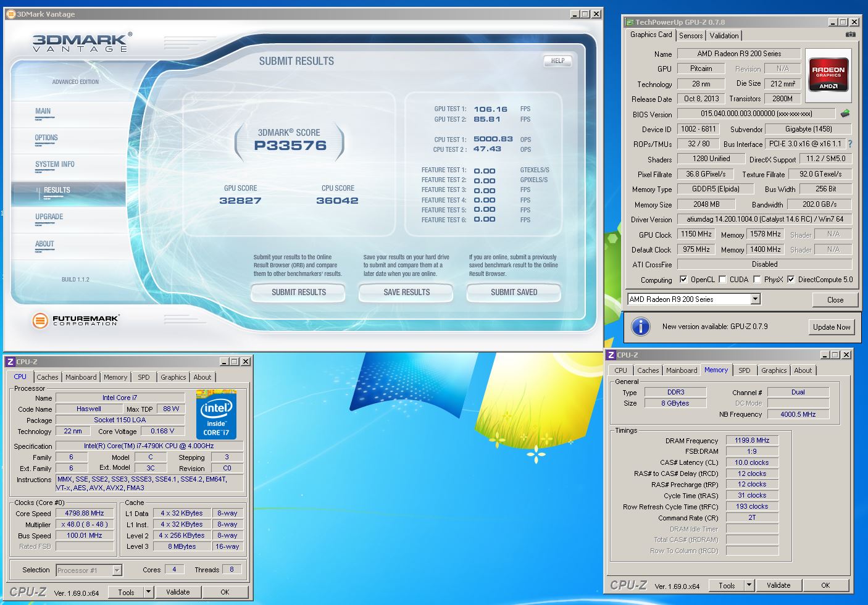
Task: Click the HELP button in 3DMark Vantage
Action: point(557,61)
